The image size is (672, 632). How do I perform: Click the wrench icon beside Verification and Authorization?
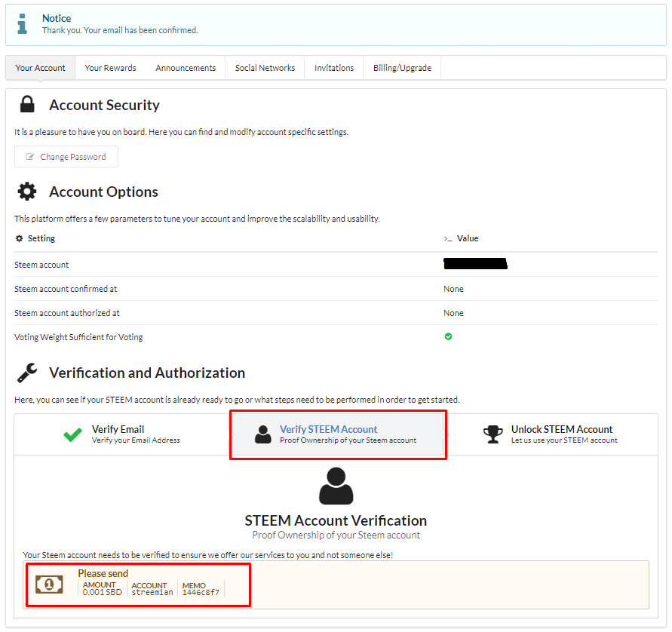pos(27,373)
